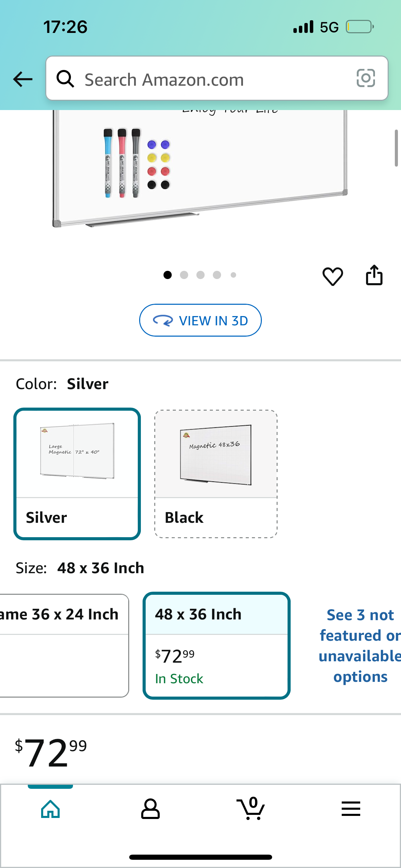Add item to wishlist using heart icon
This screenshot has height=868, width=401.
[332, 276]
